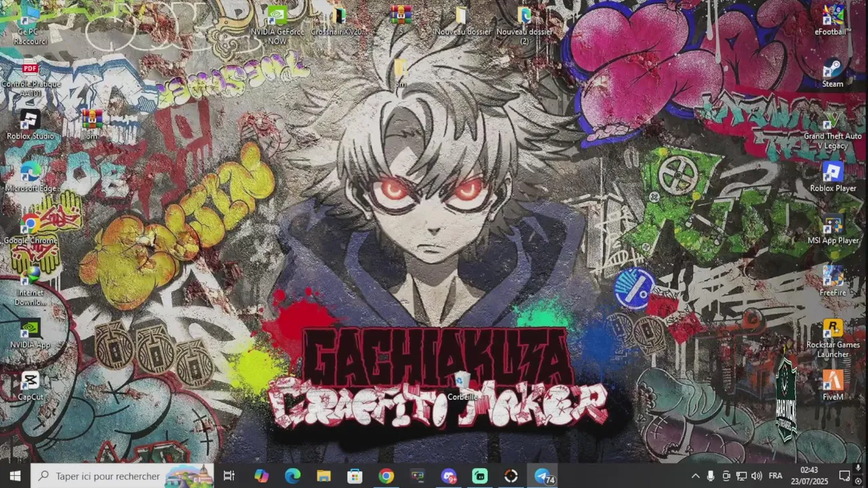
Task: Select the WinRAR archive named 5
Action: 401,20
